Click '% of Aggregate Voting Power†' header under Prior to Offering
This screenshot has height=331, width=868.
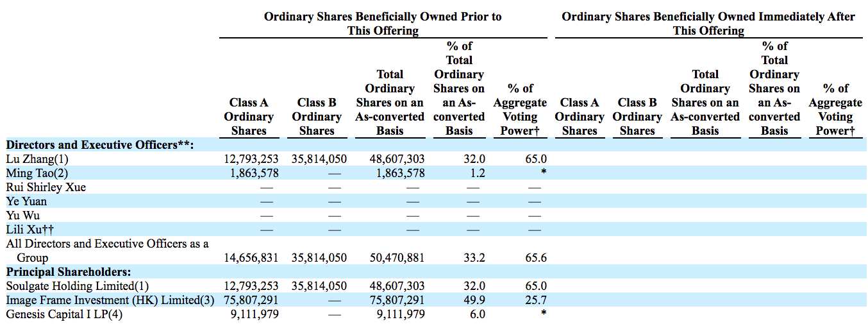520,110
